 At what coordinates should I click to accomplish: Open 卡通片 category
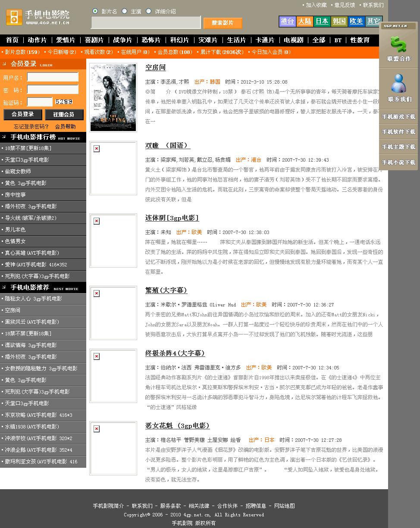[265, 40]
